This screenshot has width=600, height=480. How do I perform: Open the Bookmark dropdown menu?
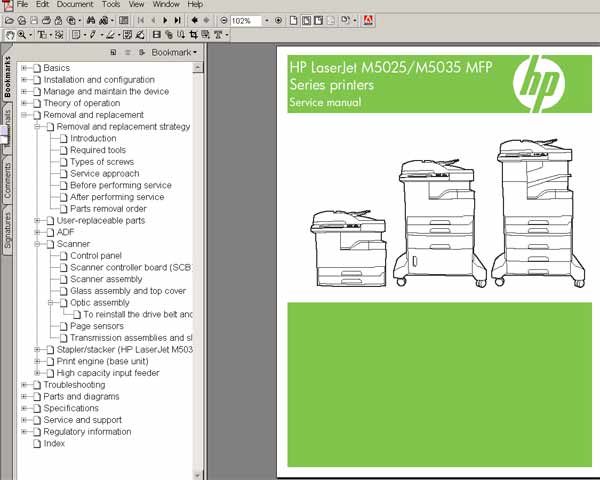174,52
